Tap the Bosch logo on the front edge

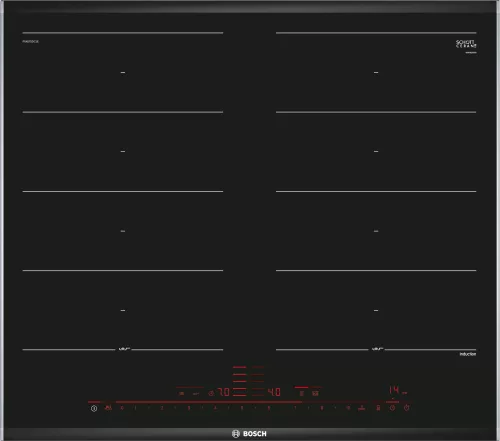point(249,434)
